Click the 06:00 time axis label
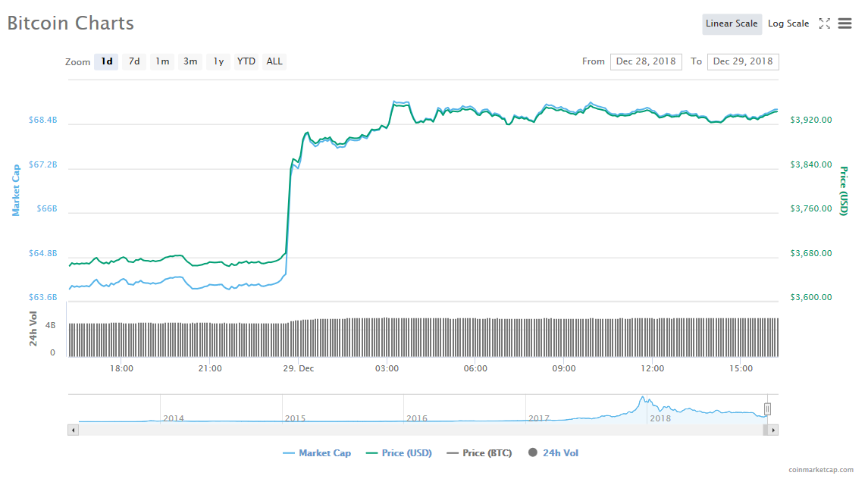This screenshot has width=868, height=482. pyautogui.click(x=475, y=368)
